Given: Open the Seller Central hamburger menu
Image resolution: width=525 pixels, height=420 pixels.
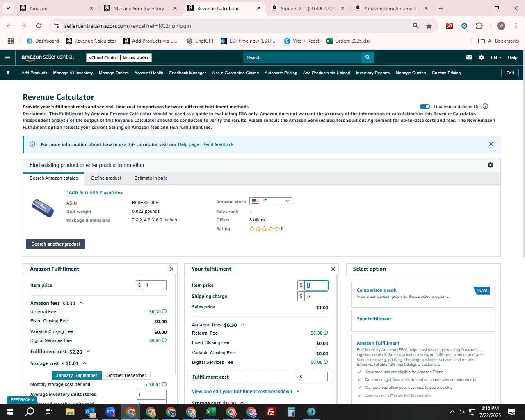Looking at the screenshot, I should click(x=7, y=57).
